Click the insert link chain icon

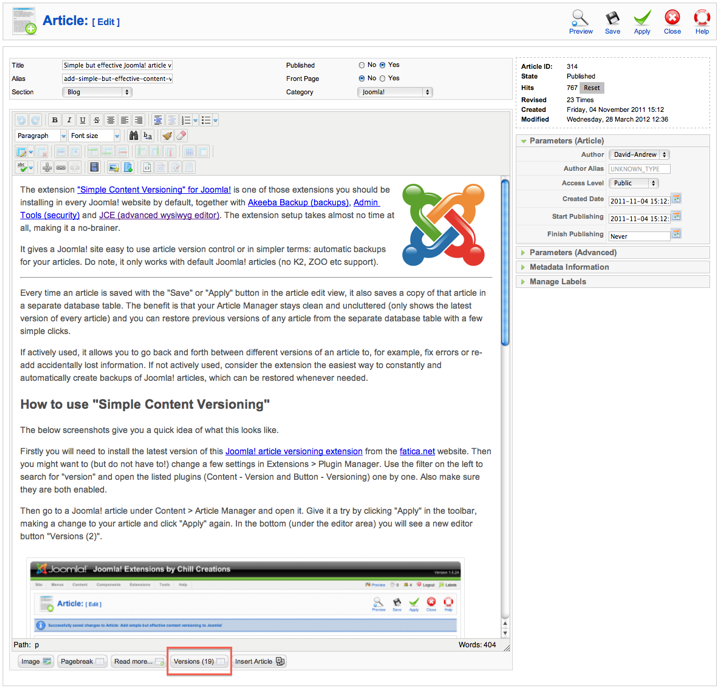tap(61, 167)
